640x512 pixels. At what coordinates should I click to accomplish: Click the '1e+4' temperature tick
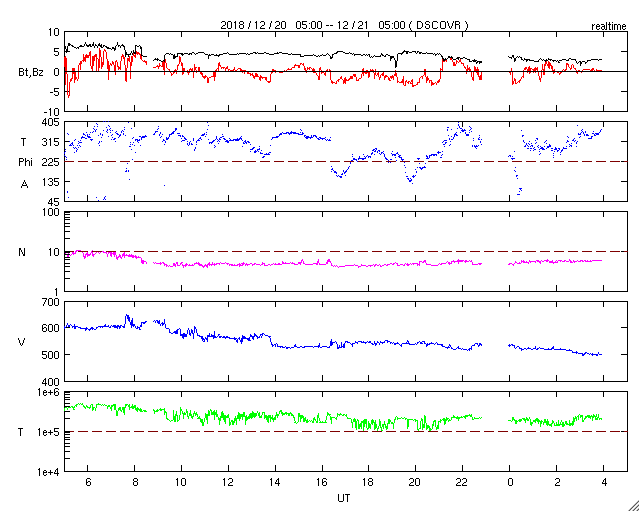tap(50, 472)
